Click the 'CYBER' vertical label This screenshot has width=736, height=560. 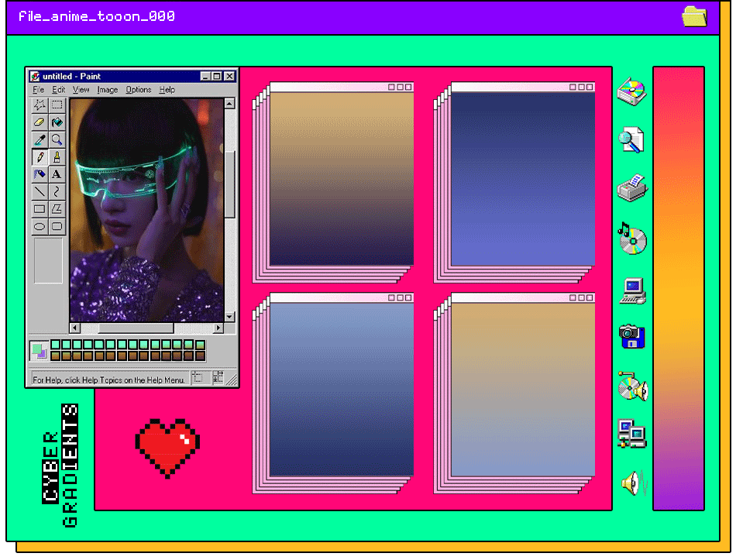point(50,468)
